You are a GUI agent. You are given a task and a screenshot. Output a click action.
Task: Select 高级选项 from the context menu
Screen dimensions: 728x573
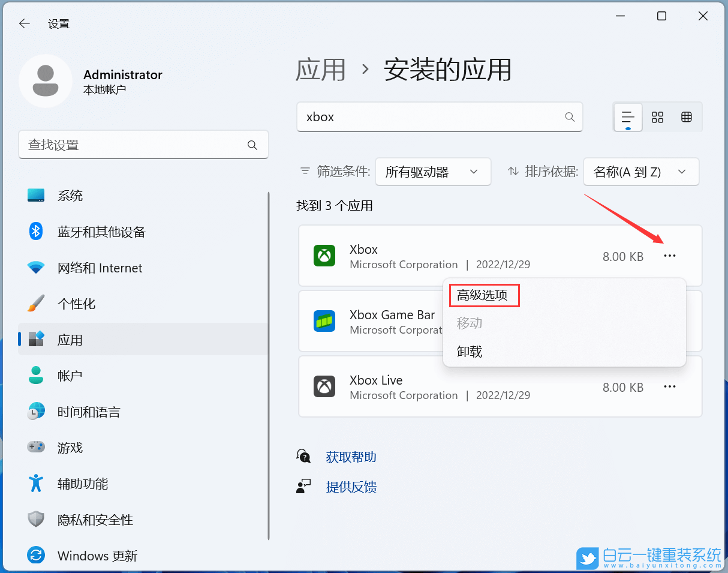pos(484,295)
